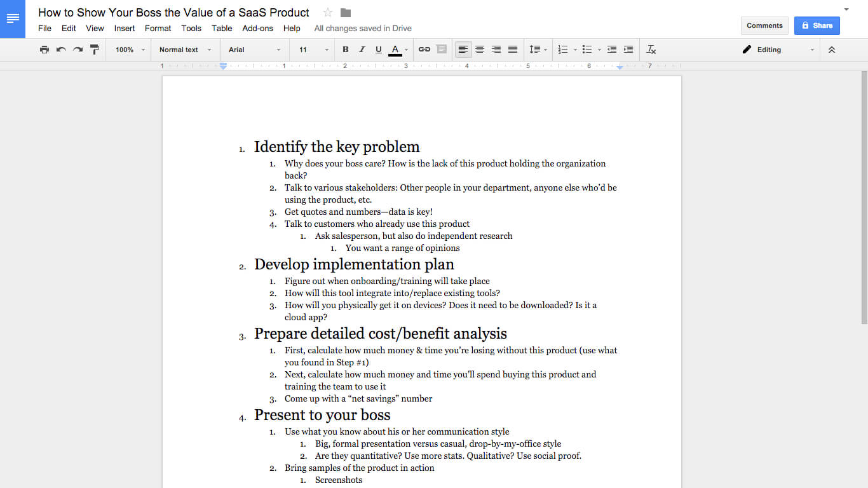Click the left indent marker on ruler

click(x=223, y=66)
